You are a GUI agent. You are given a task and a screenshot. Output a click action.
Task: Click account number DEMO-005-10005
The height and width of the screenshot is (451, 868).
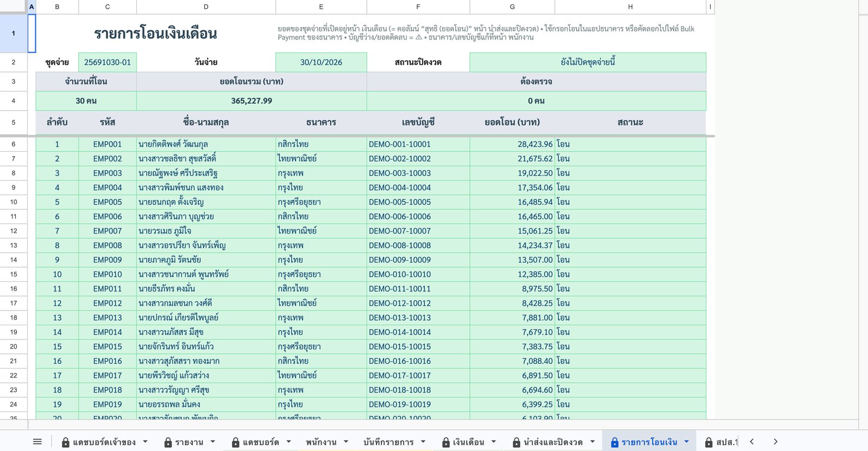click(418, 202)
